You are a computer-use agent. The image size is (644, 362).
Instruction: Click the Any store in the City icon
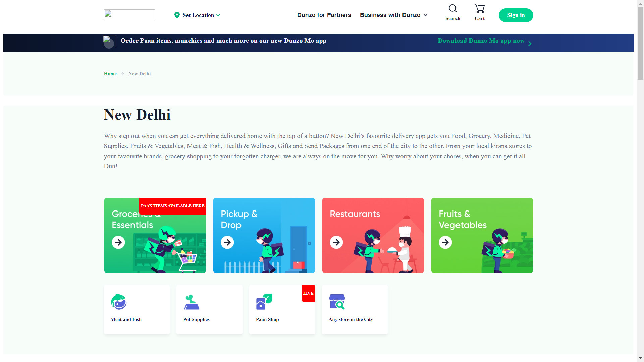337,302
